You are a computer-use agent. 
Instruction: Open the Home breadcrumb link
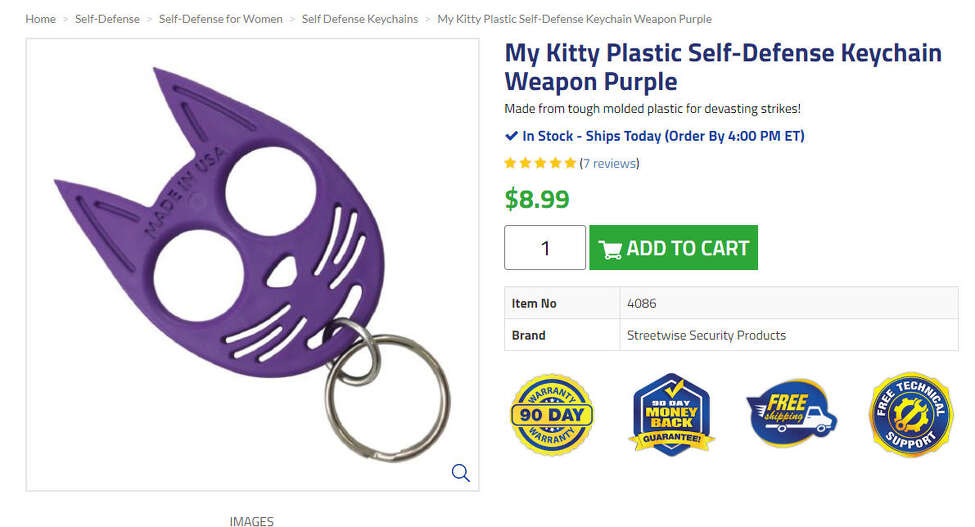tap(40, 19)
